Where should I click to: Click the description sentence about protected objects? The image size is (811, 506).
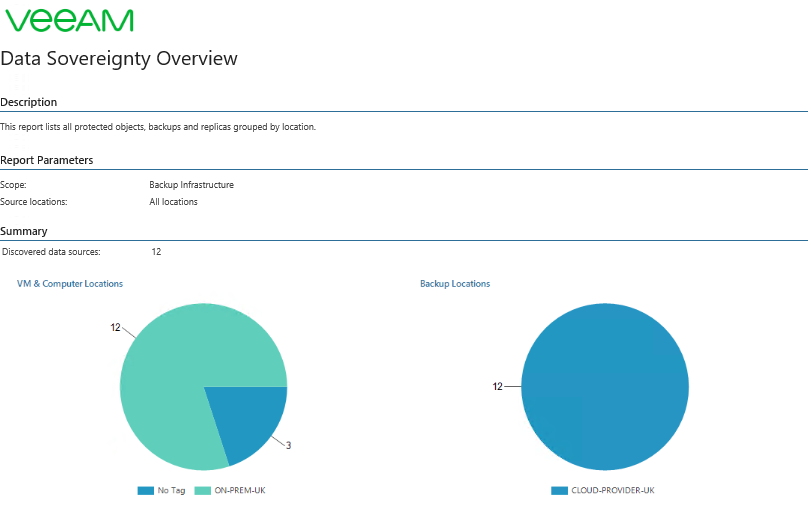coord(158,127)
